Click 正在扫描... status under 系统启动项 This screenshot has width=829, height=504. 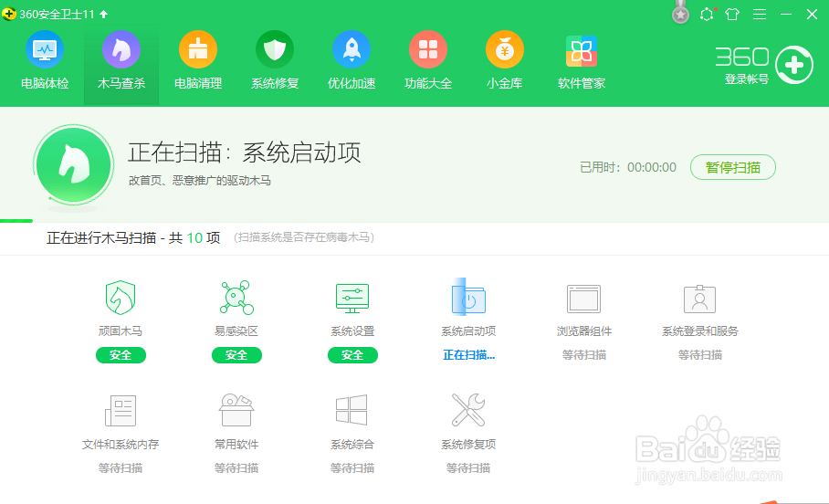pyautogui.click(x=468, y=355)
